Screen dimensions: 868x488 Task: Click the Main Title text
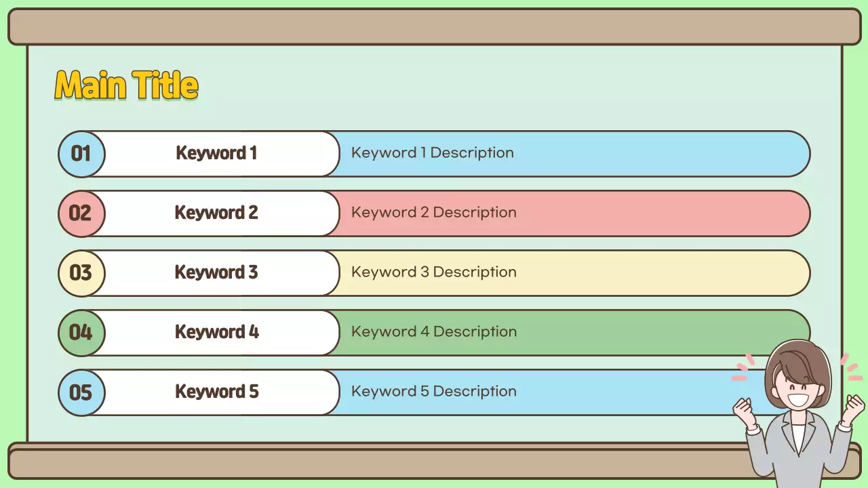(x=126, y=86)
